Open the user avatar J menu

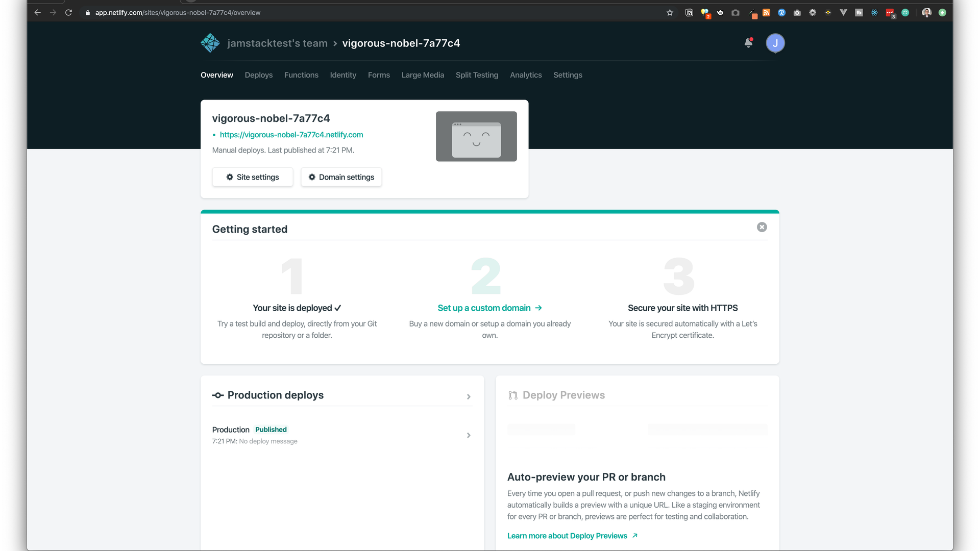click(775, 43)
